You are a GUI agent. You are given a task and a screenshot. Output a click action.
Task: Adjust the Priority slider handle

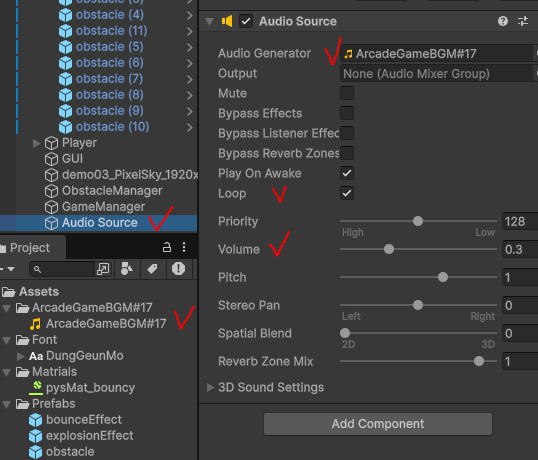click(x=418, y=221)
